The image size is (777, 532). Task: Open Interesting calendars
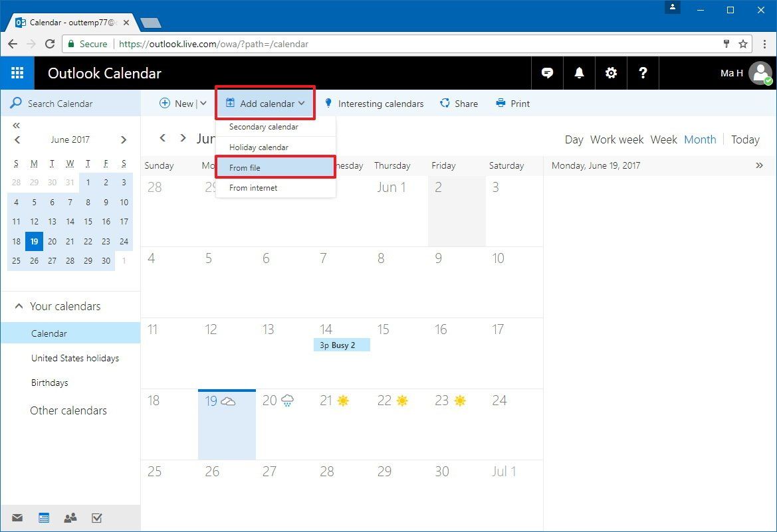pyautogui.click(x=374, y=104)
